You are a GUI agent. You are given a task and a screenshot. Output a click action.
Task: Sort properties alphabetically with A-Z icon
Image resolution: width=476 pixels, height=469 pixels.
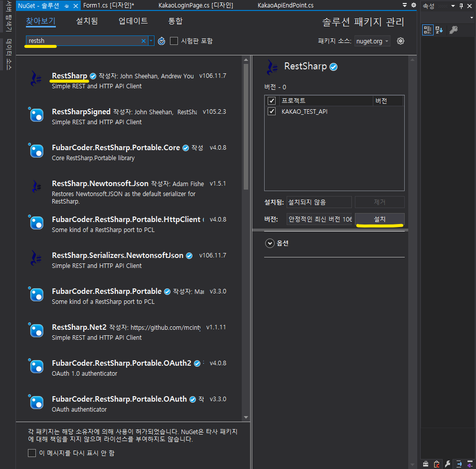(x=439, y=30)
